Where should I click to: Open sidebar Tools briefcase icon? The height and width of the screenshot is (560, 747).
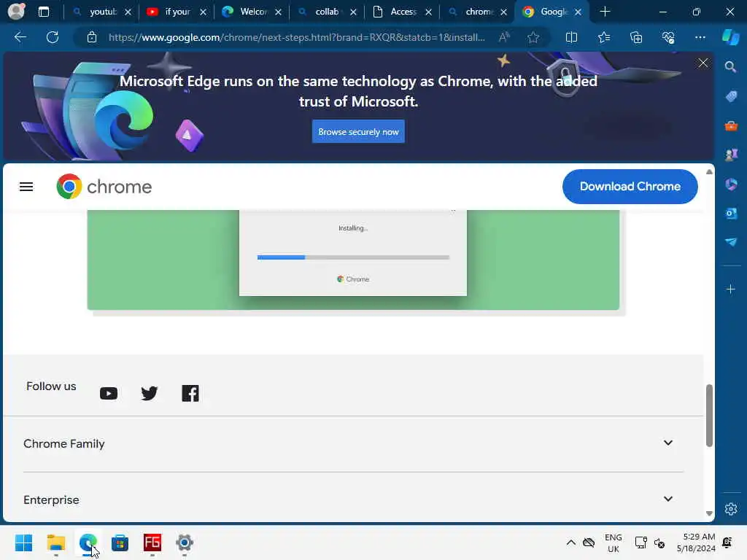[731, 125]
